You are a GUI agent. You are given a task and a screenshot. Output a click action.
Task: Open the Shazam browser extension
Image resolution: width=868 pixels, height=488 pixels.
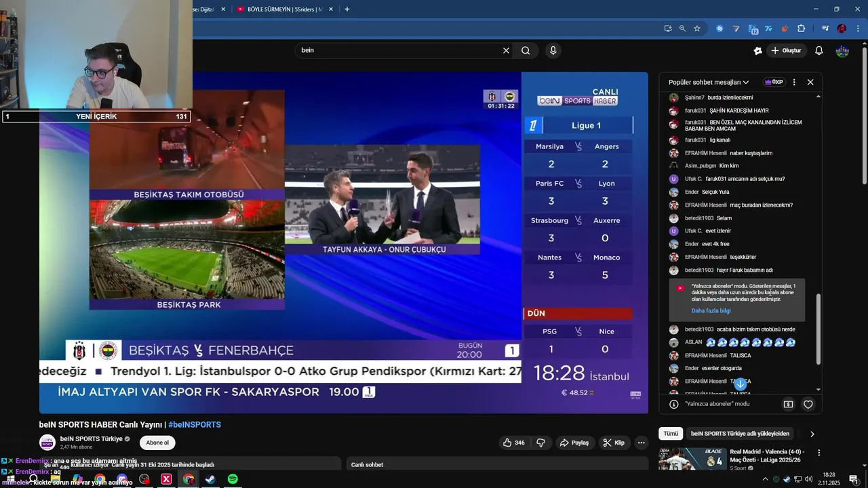(719, 28)
